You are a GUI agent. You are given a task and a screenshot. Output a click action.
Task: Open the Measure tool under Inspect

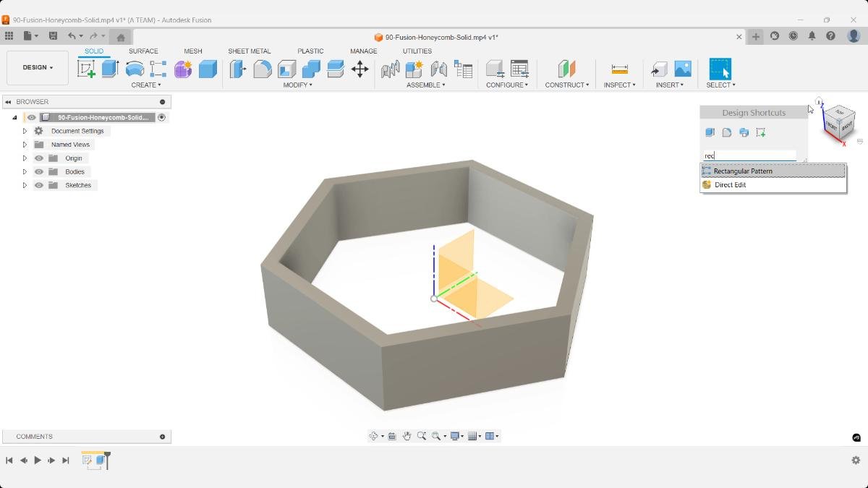coord(619,70)
